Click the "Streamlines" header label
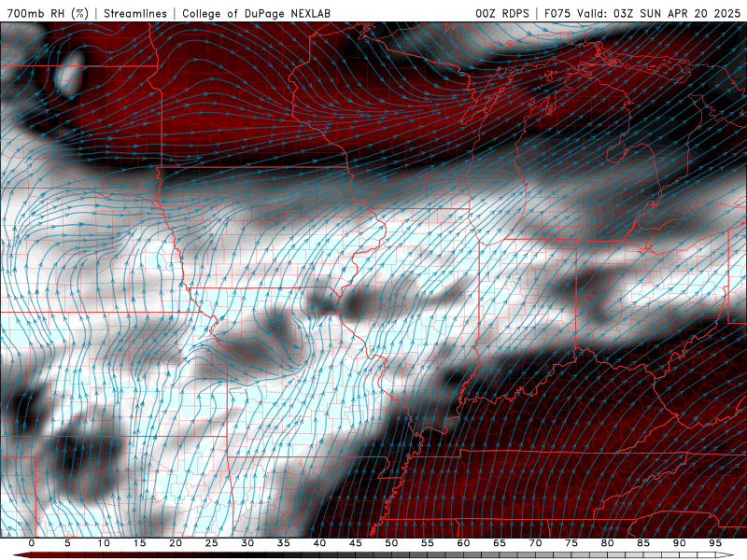The width and height of the screenshot is (747, 560). coord(135,13)
